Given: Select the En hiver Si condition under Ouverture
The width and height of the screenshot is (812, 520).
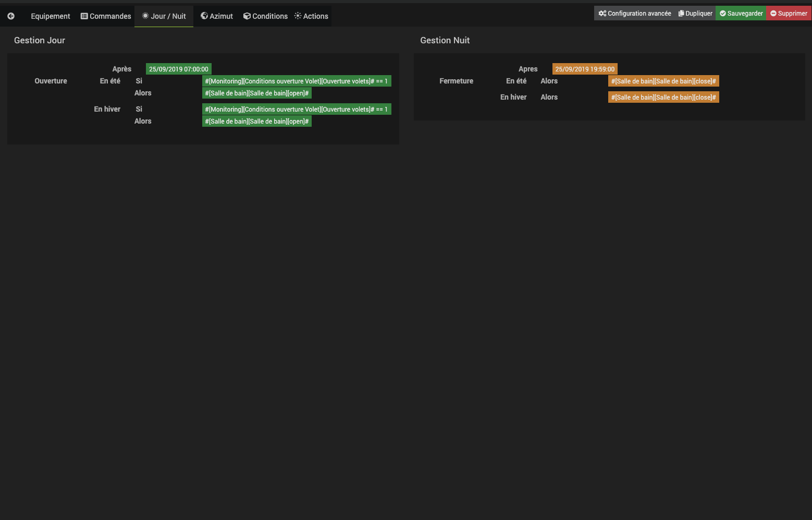Looking at the screenshot, I should [297, 109].
